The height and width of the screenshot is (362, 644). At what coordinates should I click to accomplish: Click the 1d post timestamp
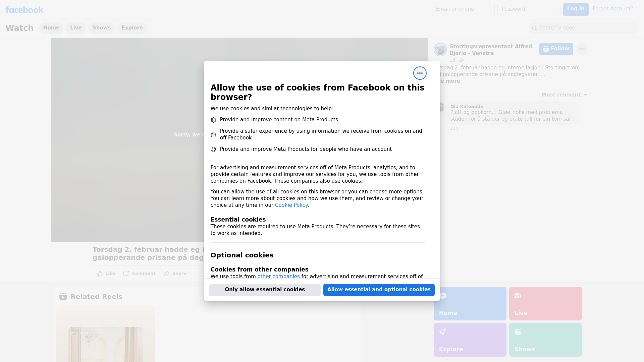pyautogui.click(x=452, y=60)
